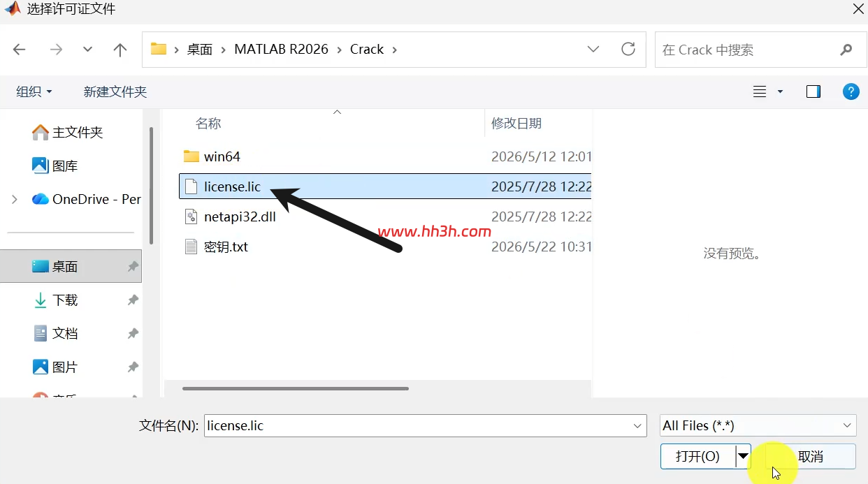Image resolution: width=868 pixels, height=484 pixels.
Task: Click the 2026/5/22 date of 密钥.txt
Action: click(541, 247)
